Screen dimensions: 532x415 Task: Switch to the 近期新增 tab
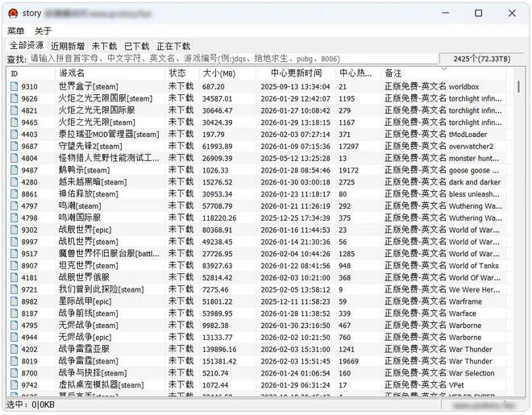pyautogui.click(x=68, y=46)
